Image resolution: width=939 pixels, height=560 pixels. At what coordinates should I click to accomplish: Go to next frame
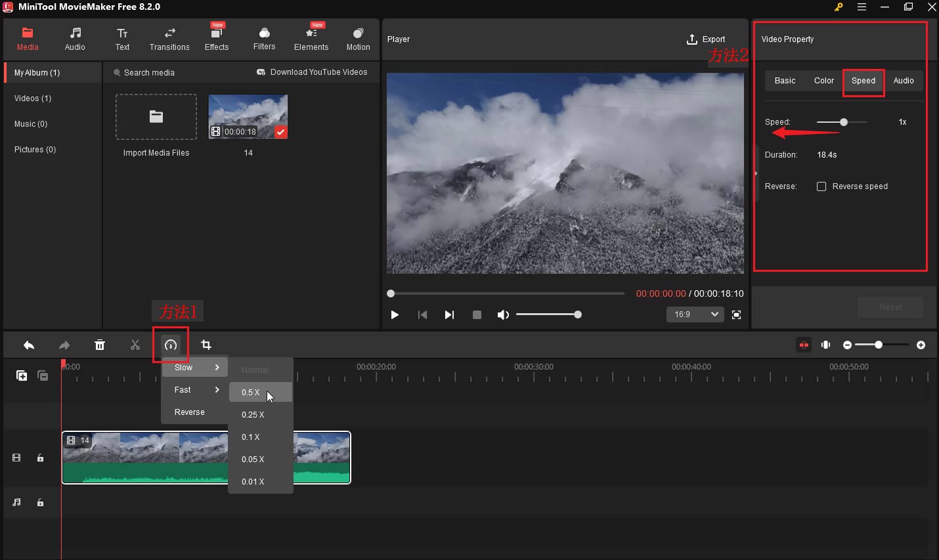click(x=449, y=315)
